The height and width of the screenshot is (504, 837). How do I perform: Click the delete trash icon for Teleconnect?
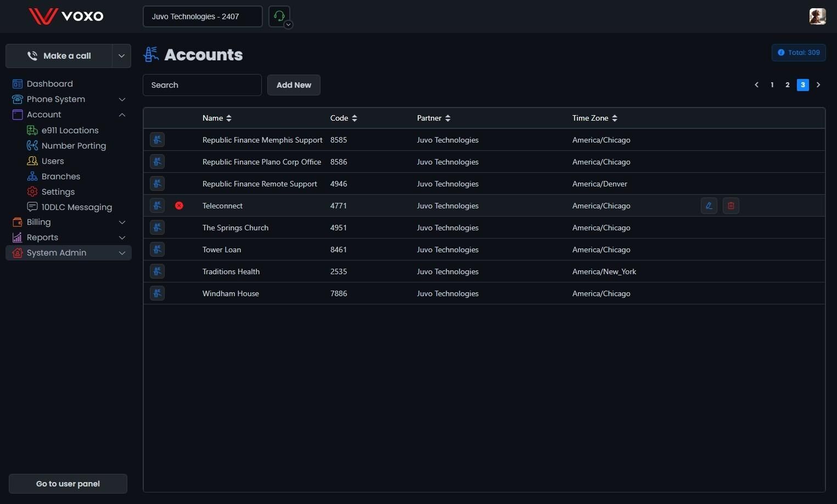(731, 206)
